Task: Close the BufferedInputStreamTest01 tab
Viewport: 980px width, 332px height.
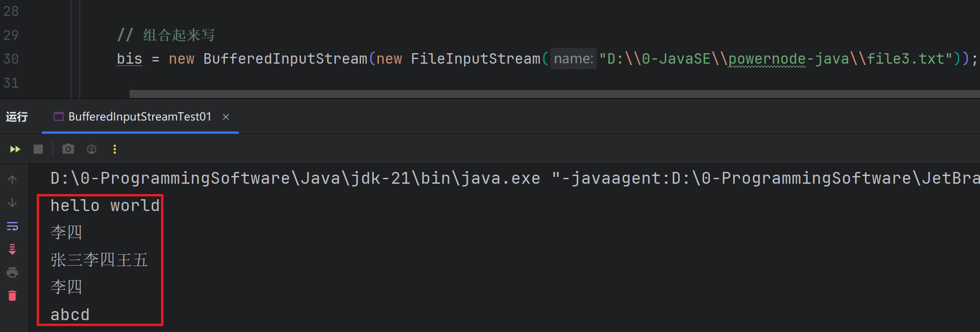Action: (226, 117)
